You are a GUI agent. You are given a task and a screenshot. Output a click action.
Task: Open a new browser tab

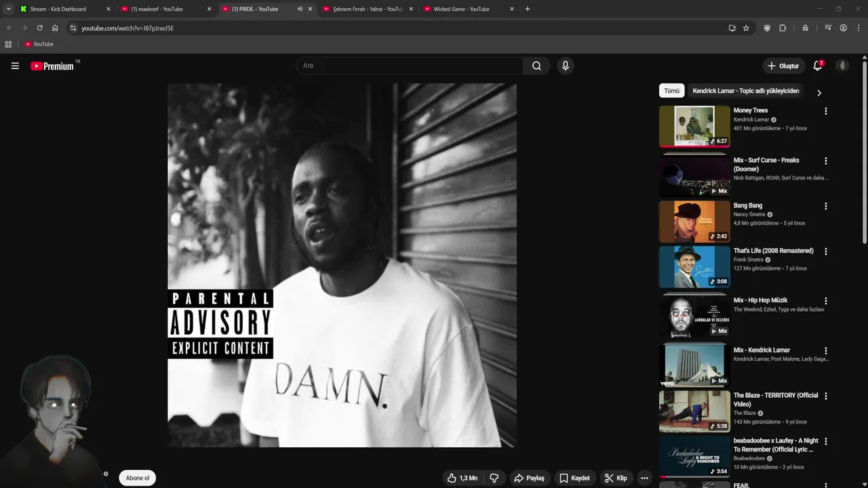click(528, 9)
